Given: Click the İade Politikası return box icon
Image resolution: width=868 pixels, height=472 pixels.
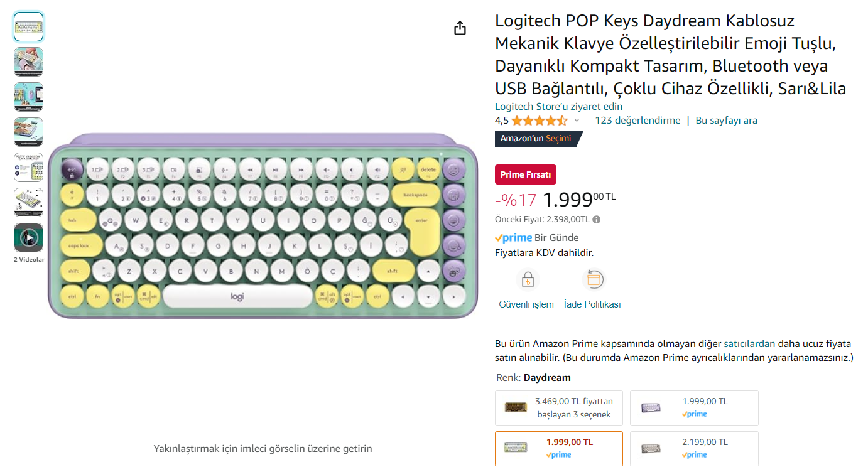Looking at the screenshot, I should pos(594,279).
